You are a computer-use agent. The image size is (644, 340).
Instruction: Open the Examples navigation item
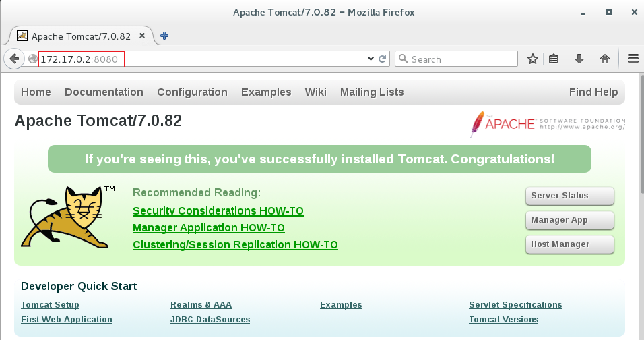(266, 92)
